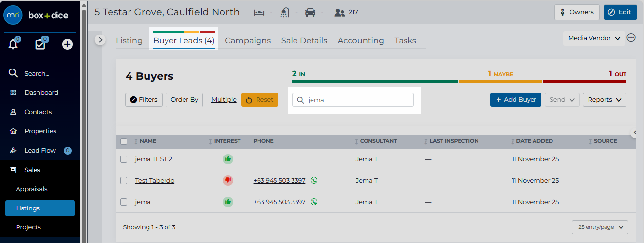Click the magnifier icon in buyer search
The image size is (644, 243).
click(x=301, y=100)
